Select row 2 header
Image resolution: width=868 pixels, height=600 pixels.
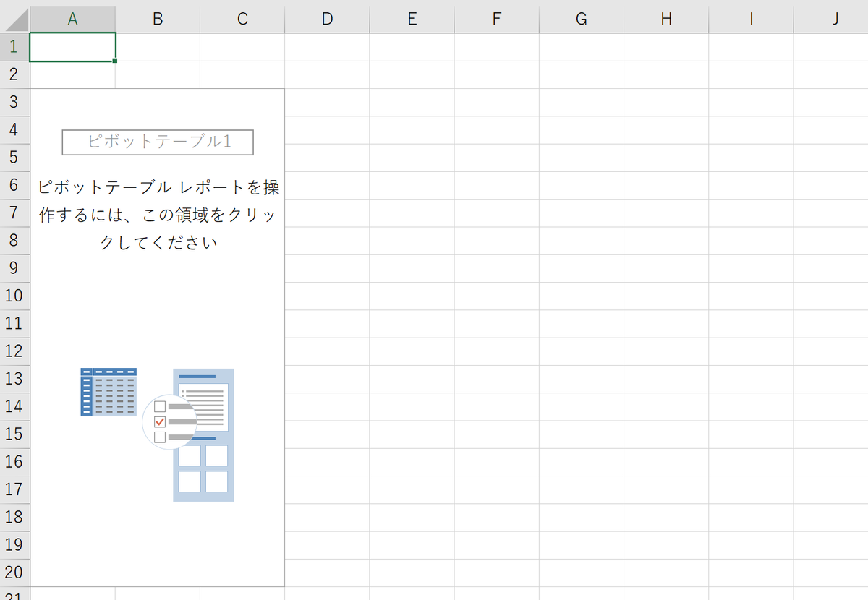pos(14,74)
